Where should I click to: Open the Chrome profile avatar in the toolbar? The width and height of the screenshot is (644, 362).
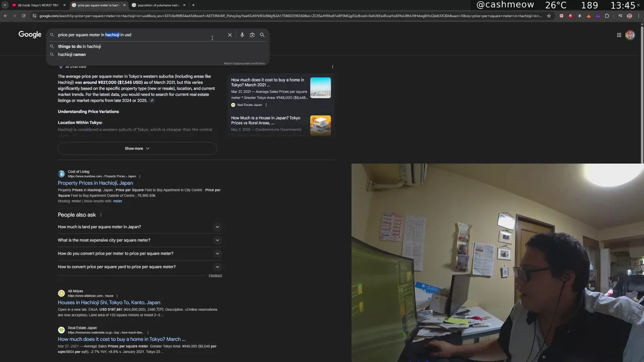(629, 16)
